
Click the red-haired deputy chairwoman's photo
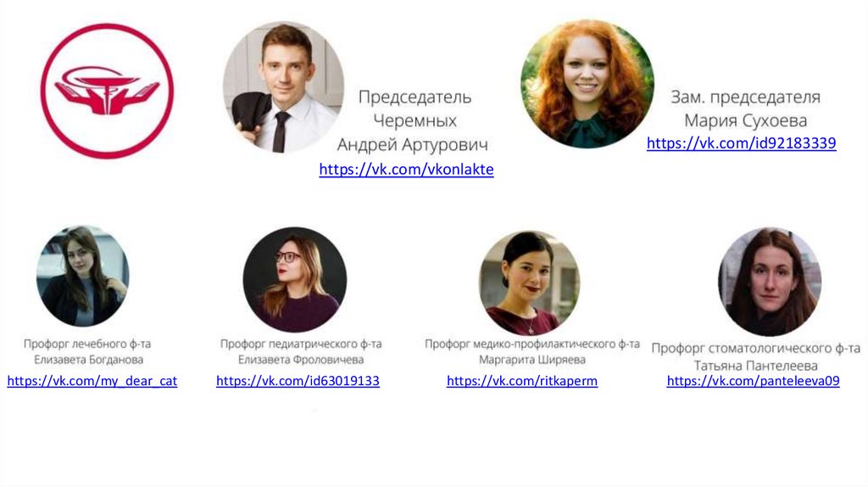tap(587, 84)
